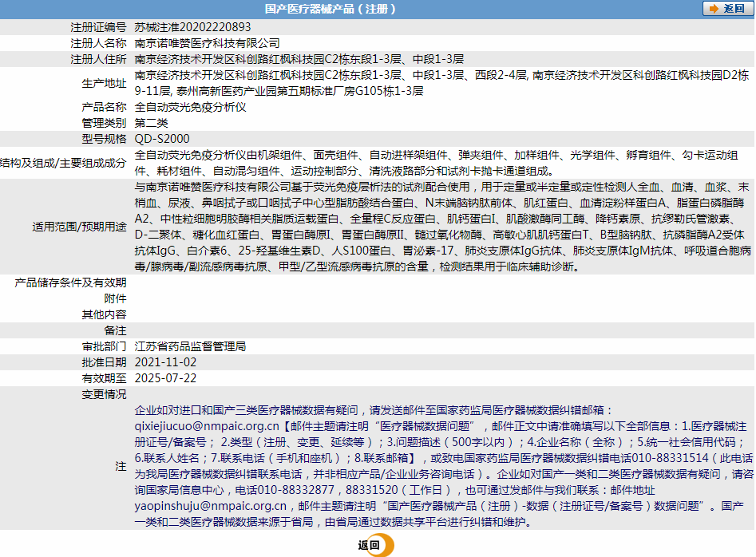Viewport: 756px width, 557px height.
Task: Click the 审批部门 value 江苏省药品监督管理局
Action: click(188, 347)
